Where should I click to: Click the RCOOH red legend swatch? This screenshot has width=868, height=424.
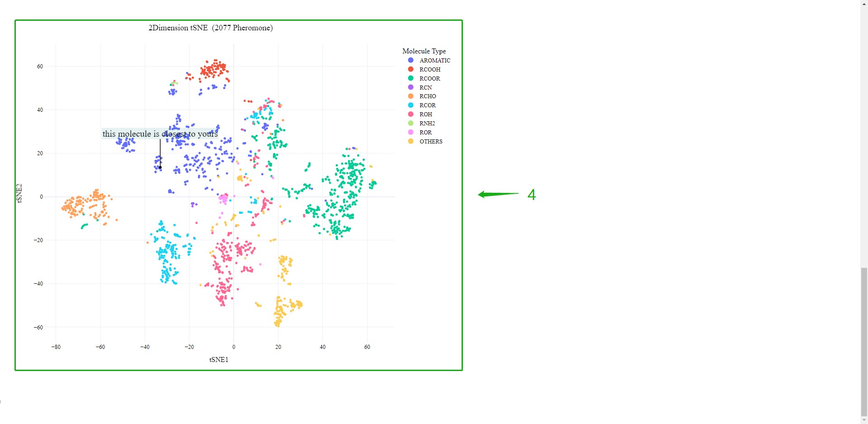tap(410, 69)
